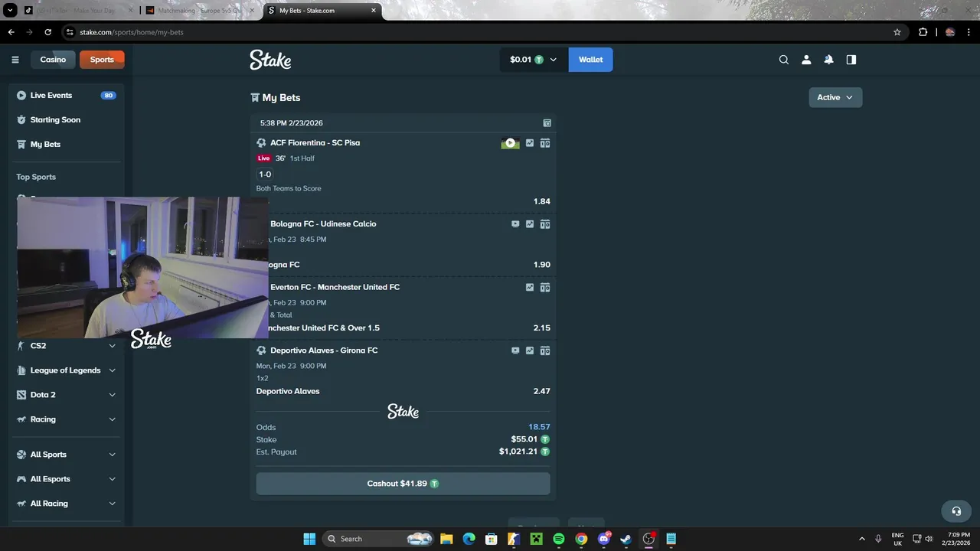Viewport: 980px width, 551px height.
Task: View site information icon in address bar
Action: (x=70, y=32)
